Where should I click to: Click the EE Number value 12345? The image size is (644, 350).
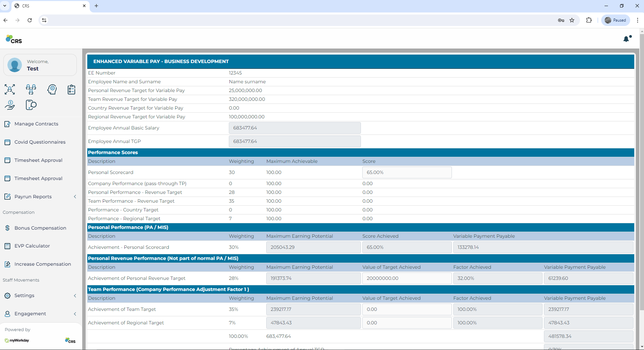pos(235,73)
